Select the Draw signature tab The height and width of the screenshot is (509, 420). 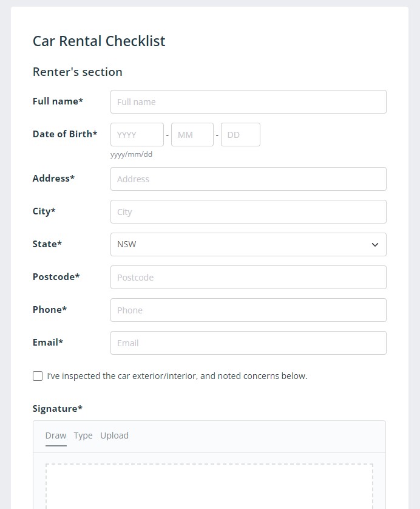tap(55, 436)
